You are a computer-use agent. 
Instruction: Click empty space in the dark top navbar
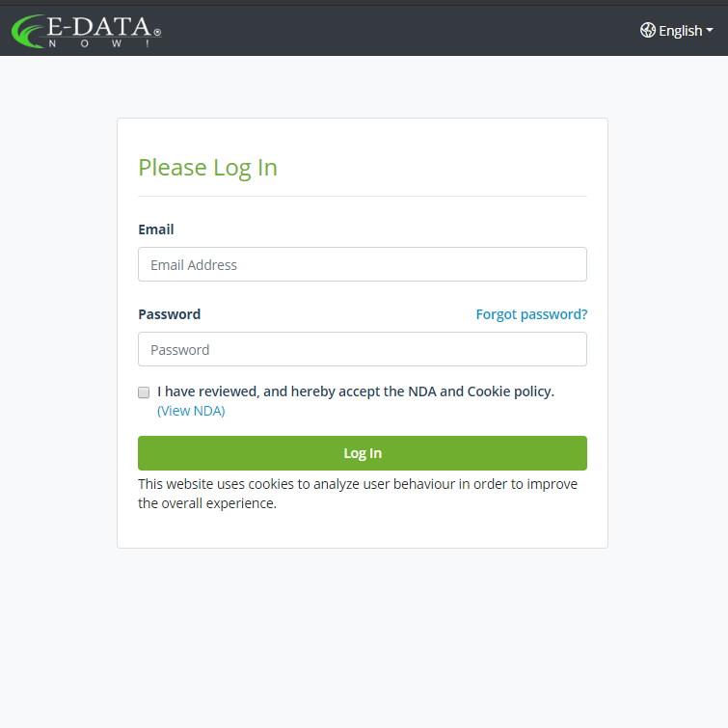(x=386, y=31)
